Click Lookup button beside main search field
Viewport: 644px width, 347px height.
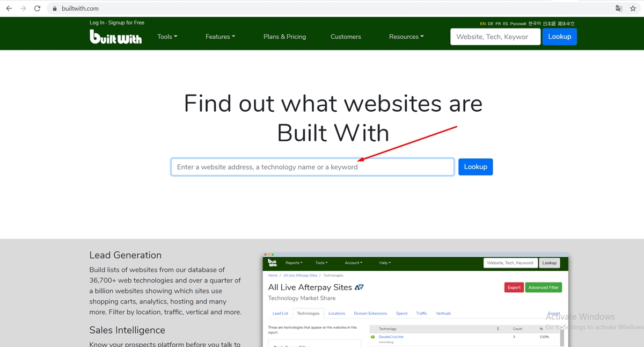pos(475,167)
